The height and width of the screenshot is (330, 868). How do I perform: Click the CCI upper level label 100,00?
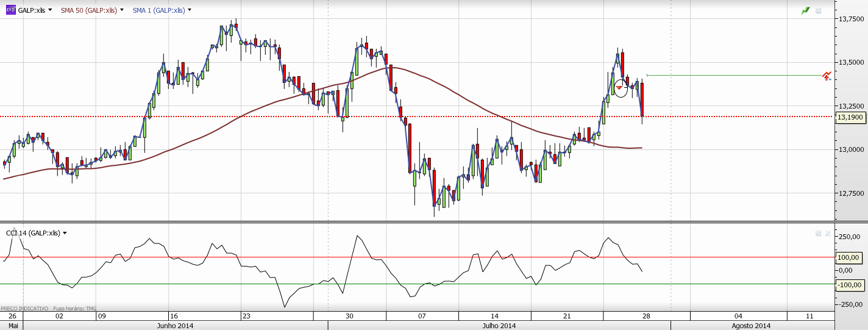(849, 258)
